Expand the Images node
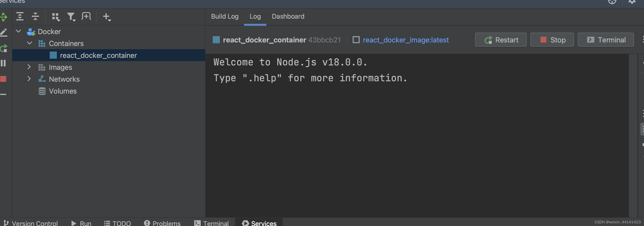644x226 pixels. coord(29,67)
